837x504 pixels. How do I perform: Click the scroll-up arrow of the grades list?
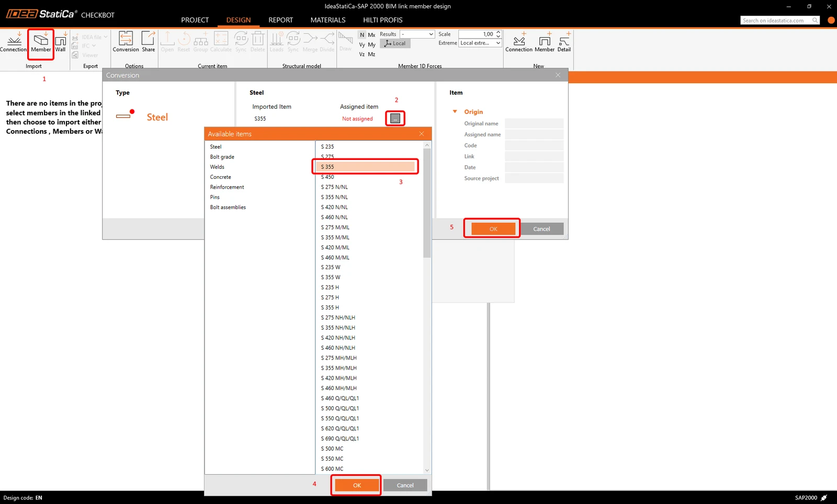point(427,145)
